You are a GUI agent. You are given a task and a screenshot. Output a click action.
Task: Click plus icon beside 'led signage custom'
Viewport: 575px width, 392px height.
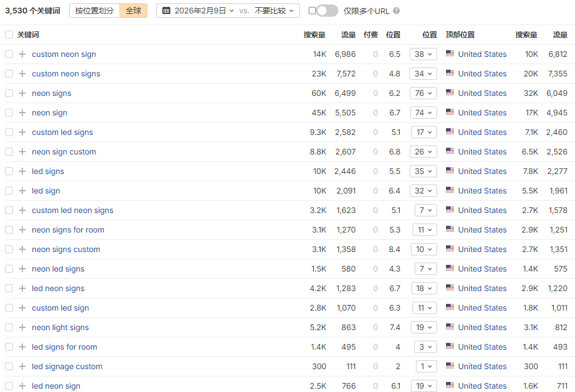(x=22, y=366)
